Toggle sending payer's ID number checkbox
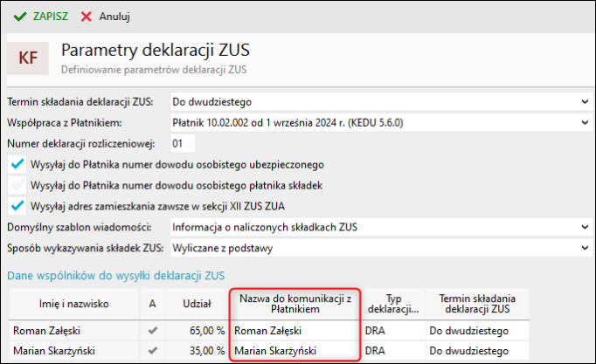 (16, 184)
